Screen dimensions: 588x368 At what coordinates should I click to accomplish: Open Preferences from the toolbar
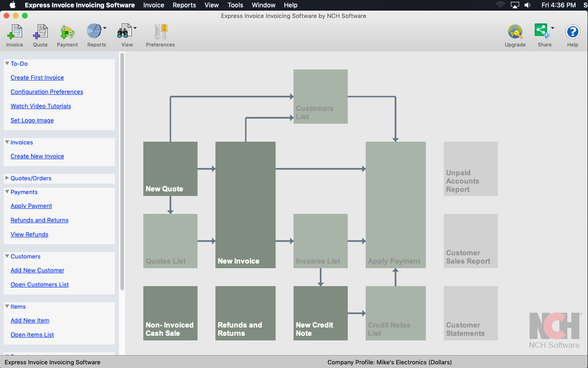pyautogui.click(x=160, y=32)
